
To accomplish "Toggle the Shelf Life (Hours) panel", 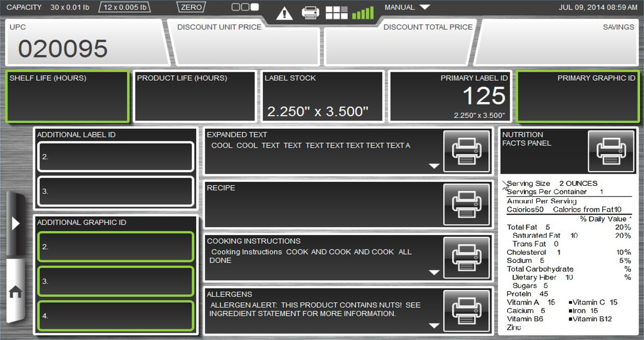I will tap(67, 96).
